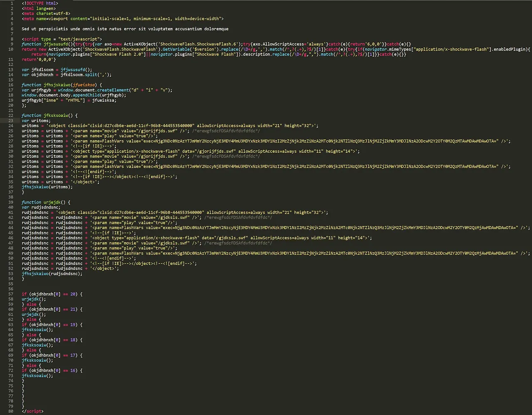532x415 pixels.
Task: Click line number 80 in the gutter
Action: pyautogui.click(x=10, y=411)
